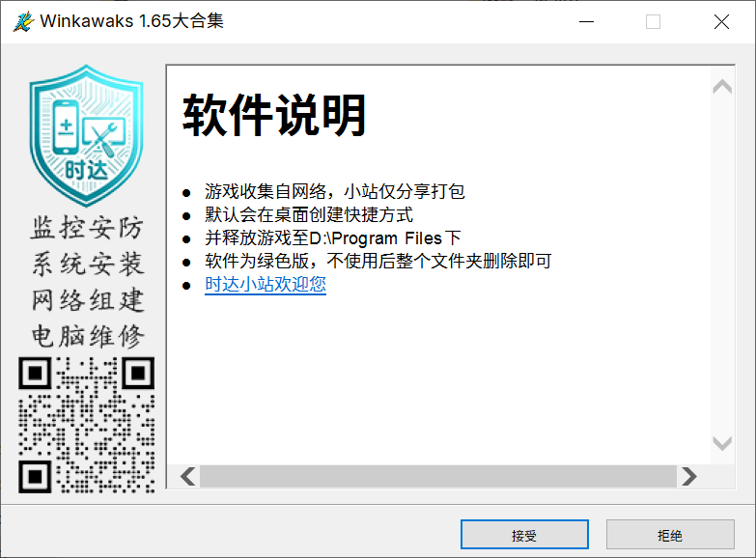Click the line 默认会在桌面创建快捷方式
The width and height of the screenshot is (756, 558).
tap(309, 214)
